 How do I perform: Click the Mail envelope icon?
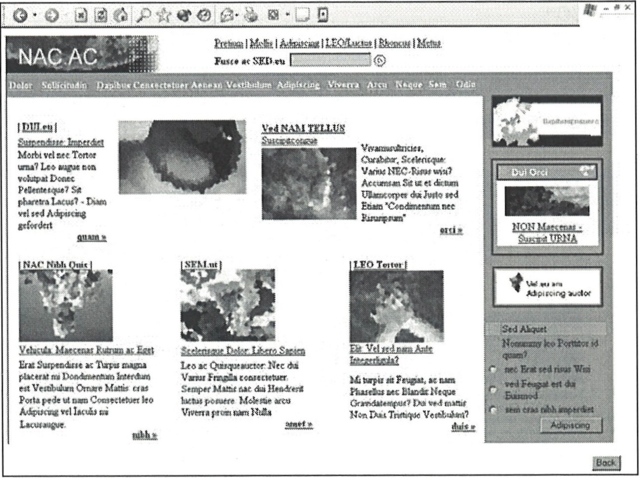[x=227, y=16]
